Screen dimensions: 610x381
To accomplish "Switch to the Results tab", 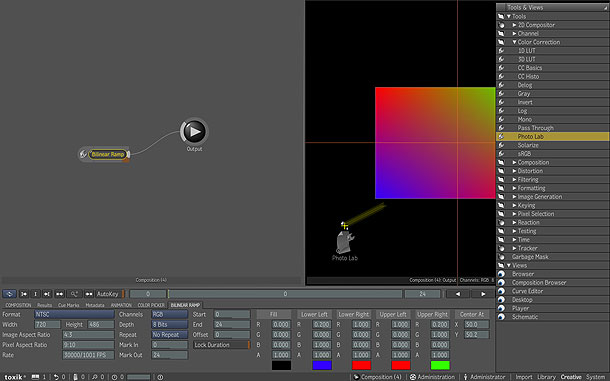I will (x=44, y=305).
